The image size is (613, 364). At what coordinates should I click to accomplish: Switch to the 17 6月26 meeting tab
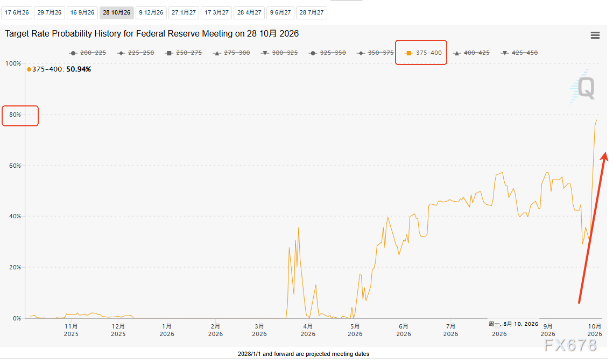click(17, 12)
